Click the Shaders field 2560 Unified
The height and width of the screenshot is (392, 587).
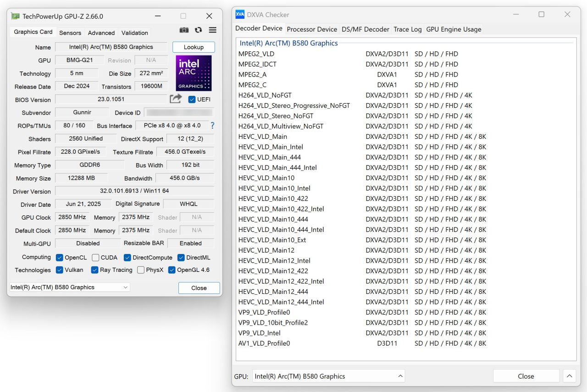tap(86, 139)
